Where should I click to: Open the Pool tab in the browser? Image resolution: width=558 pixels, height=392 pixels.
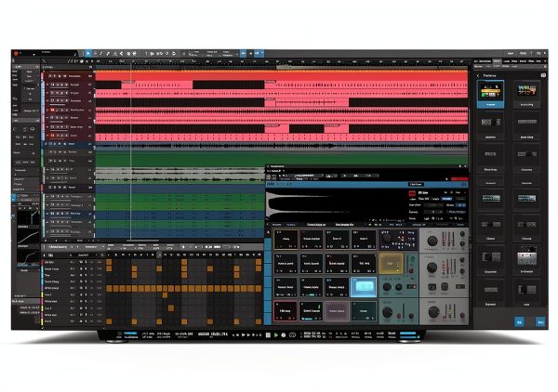coord(539,61)
